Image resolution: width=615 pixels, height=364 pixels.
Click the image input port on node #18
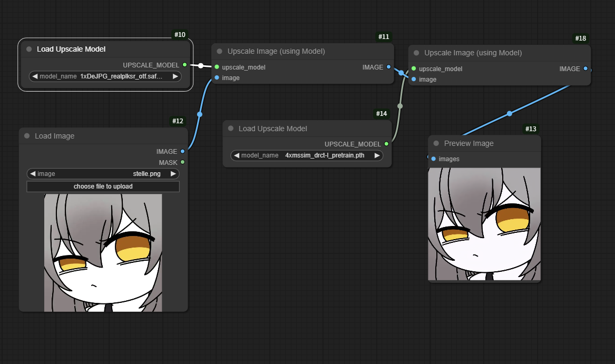click(x=414, y=80)
